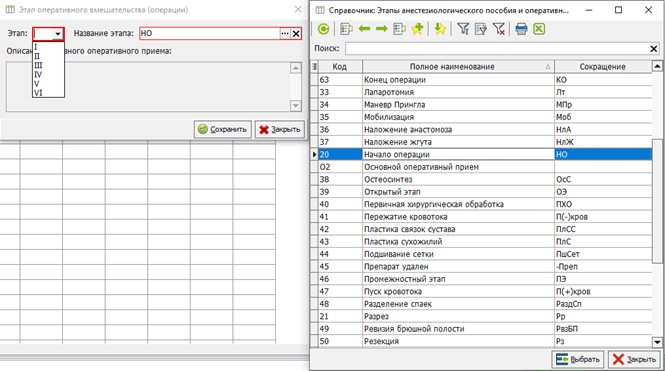This screenshot has height=371, width=665.
Task: Click the list icon left of the arrows
Action: pos(346,29)
